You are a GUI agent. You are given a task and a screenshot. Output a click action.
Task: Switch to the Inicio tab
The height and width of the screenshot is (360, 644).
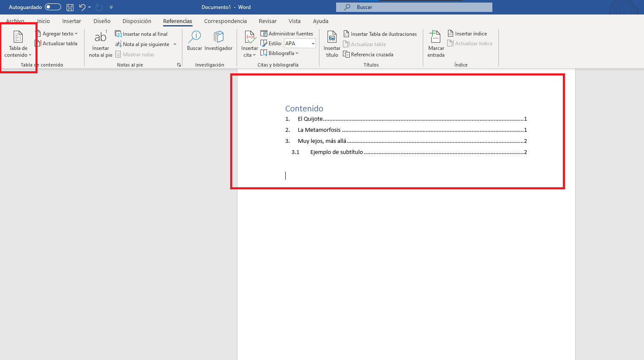coord(44,21)
